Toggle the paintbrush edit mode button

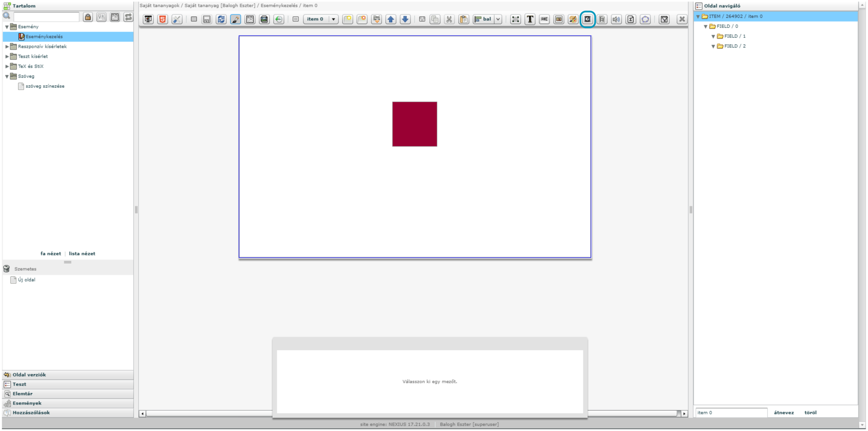pyautogui.click(x=235, y=19)
